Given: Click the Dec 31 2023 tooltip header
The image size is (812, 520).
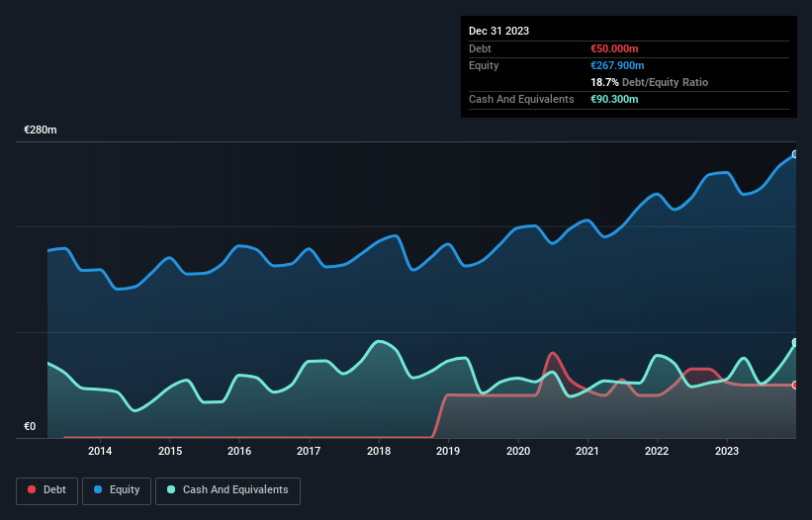Looking at the screenshot, I should 498,31.
